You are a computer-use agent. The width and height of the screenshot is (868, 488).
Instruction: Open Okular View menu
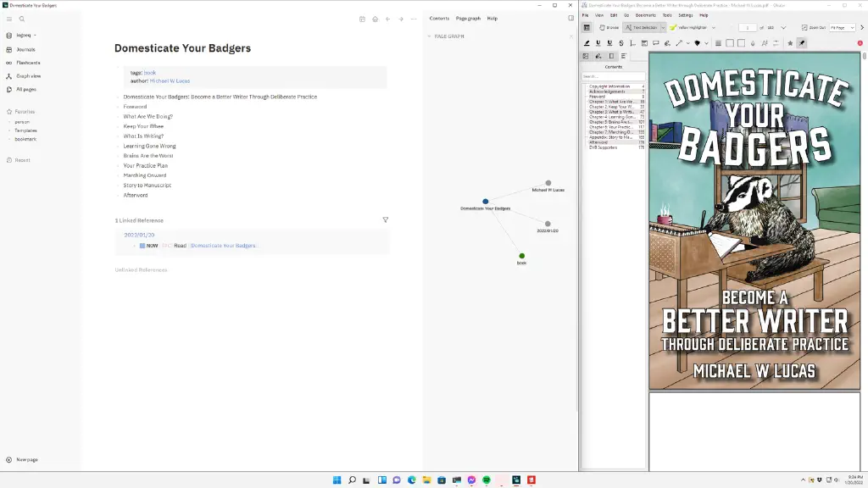pyautogui.click(x=599, y=15)
